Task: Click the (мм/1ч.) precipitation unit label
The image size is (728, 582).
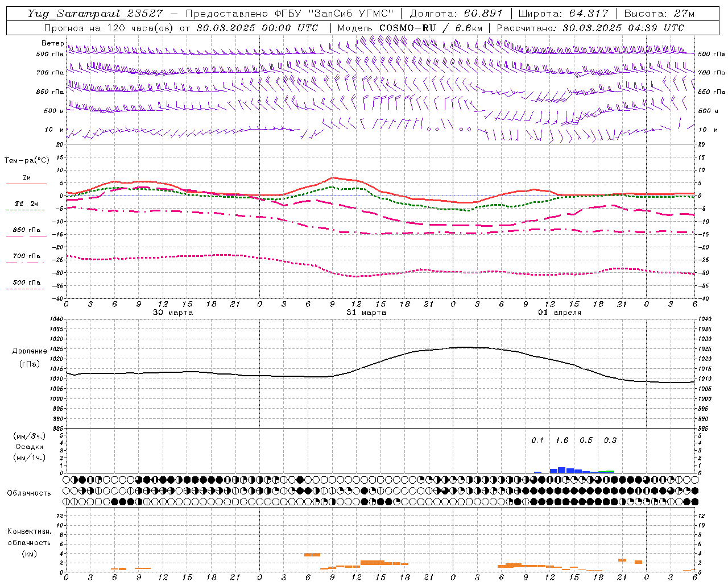Action: click(29, 458)
